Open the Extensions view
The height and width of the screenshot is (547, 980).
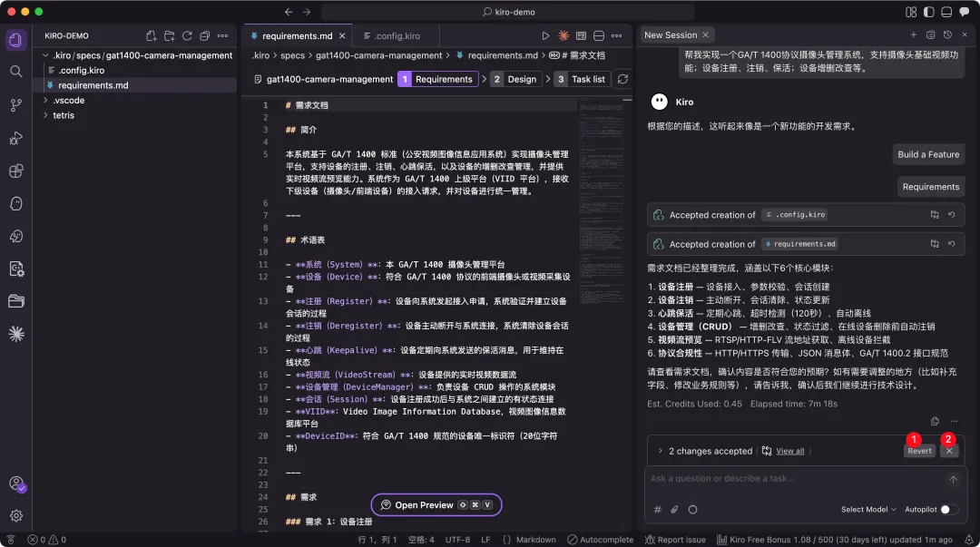pyautogui.click(x=15, y=171)
